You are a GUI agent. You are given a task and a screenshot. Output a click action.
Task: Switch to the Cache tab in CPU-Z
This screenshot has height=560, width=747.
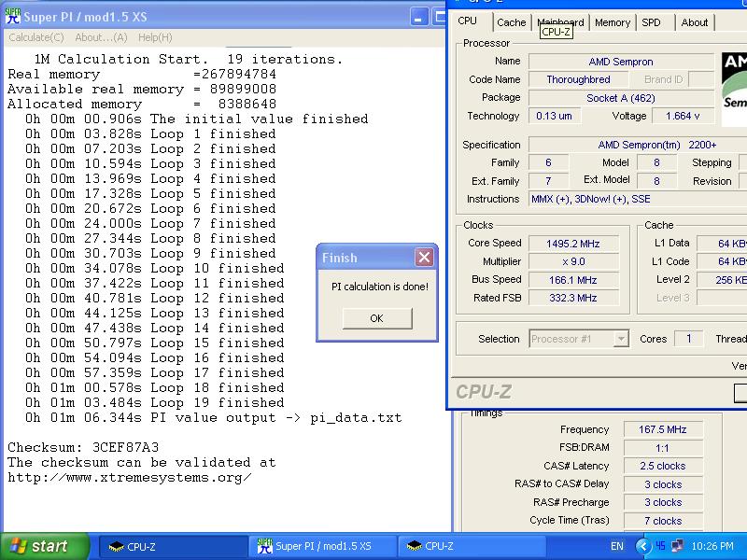point(511,22)
